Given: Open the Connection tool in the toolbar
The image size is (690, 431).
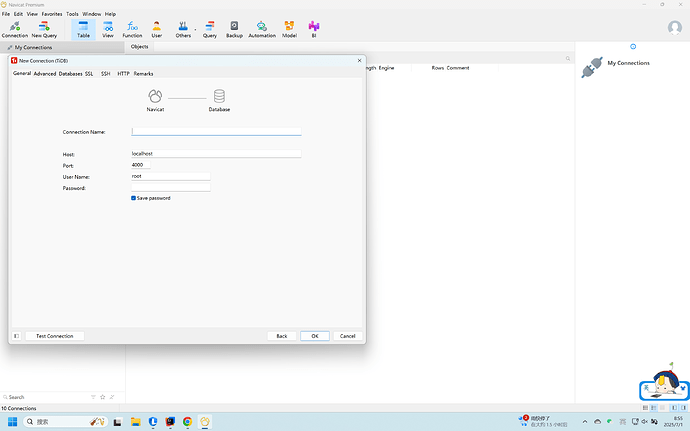Looking at the screenshot, I should (15, 29).
